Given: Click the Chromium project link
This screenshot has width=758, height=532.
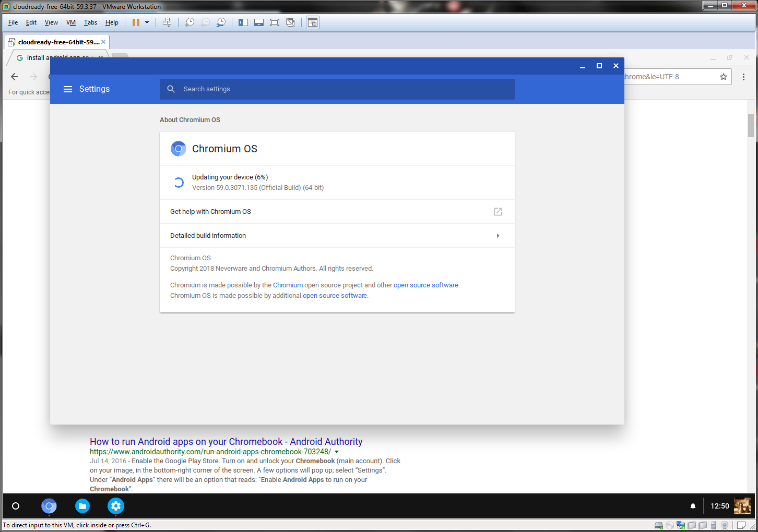Looking at the screenshot, I should coord(288,285).
